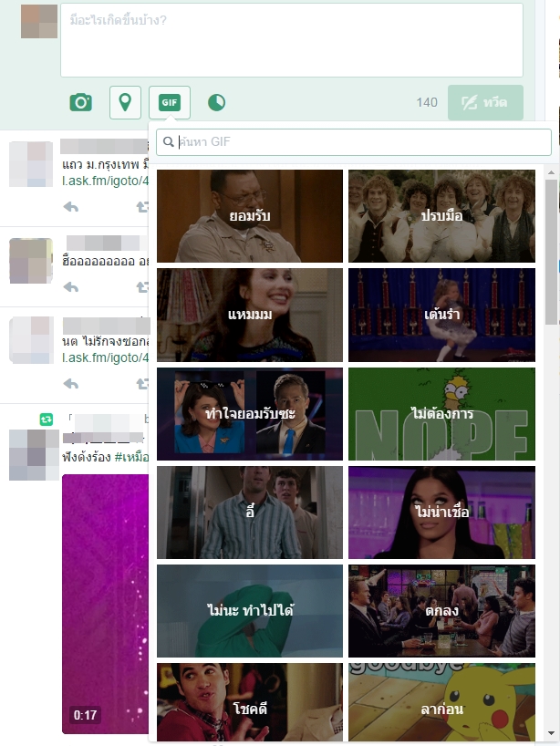
Task: Retweet the ยื้ออออ tweet
Action: click(x=142, y=287)
